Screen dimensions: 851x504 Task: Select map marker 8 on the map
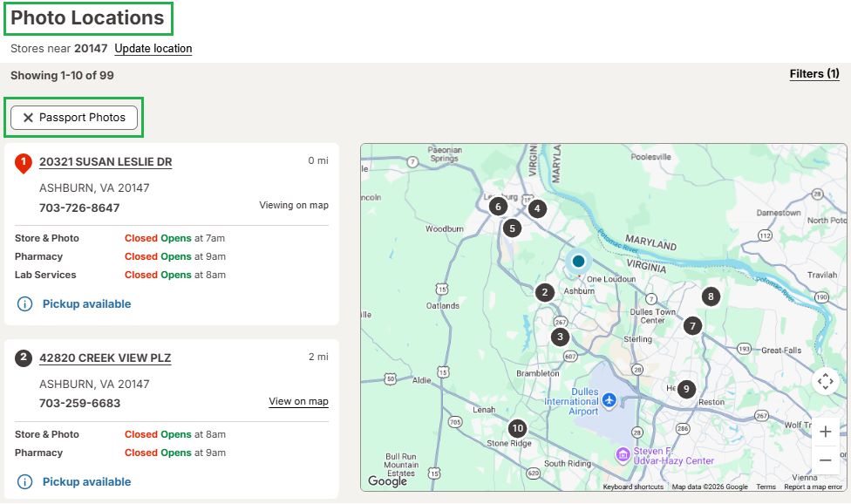[x=711, y=296]
